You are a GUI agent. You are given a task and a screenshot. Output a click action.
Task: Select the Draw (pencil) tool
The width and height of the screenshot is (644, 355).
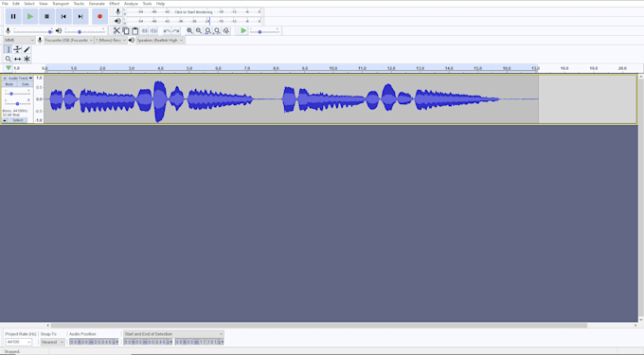pyautogui.click(x=27, y=49)
